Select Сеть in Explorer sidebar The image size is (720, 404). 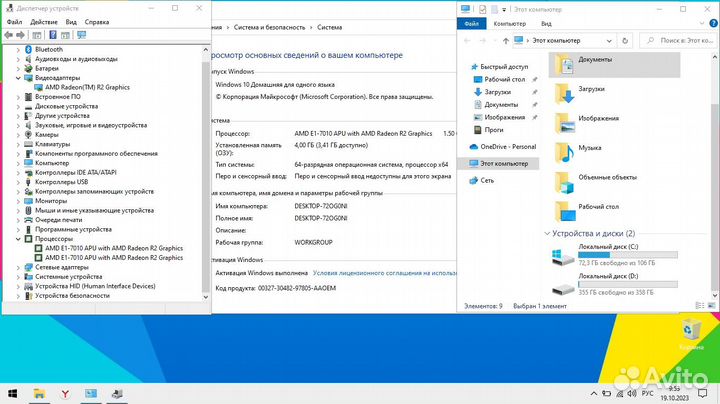[x=482, y=180]
